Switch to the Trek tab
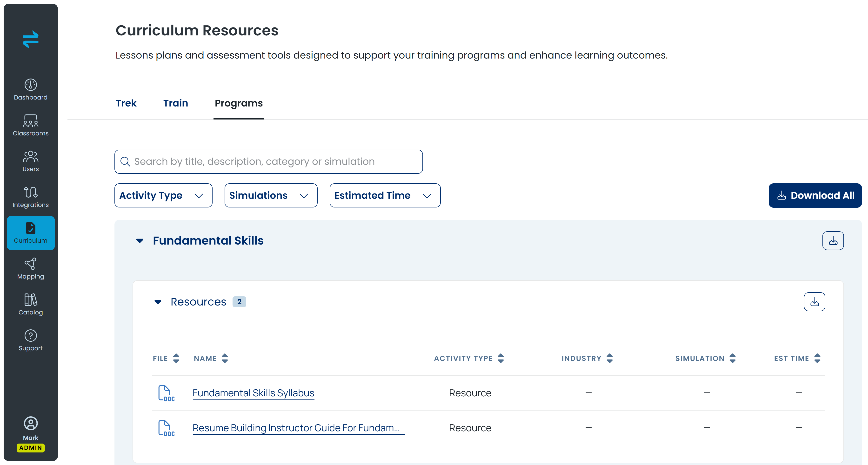This screenshot has height=465, width=868. coord(126,103)
